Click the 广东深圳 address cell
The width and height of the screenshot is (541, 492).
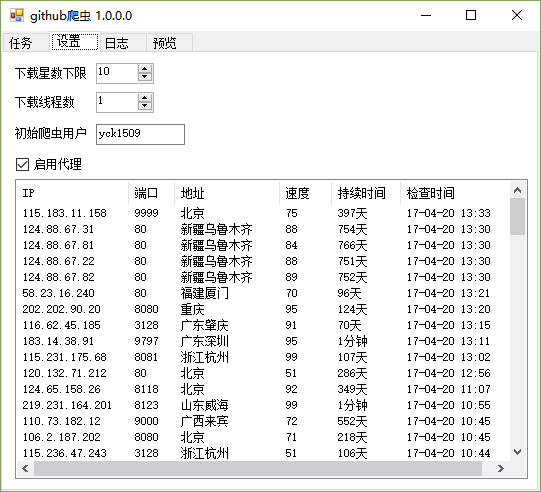tap(205, 341)
